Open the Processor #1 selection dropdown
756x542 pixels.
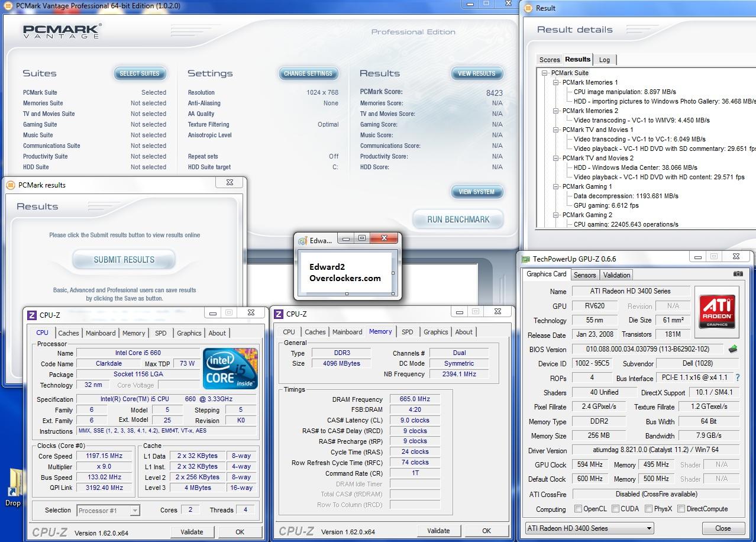pos(108,510)
